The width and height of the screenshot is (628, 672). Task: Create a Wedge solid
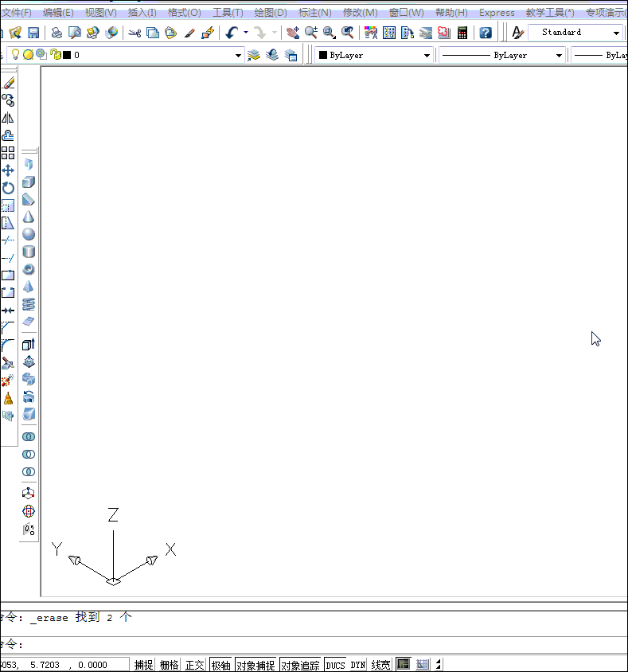pos(29,199)
